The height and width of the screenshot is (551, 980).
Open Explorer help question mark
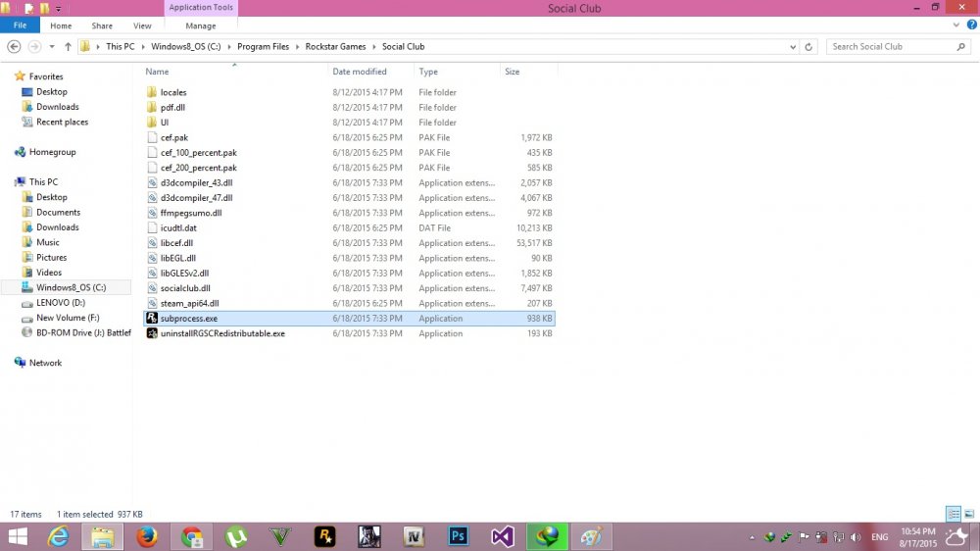pos(972,25)
